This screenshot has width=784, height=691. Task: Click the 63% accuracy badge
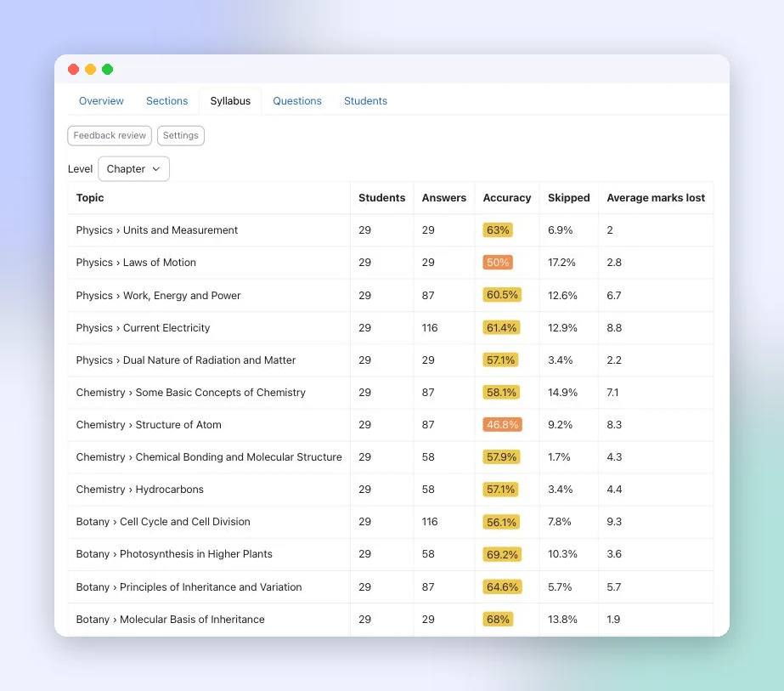point(498,230)
